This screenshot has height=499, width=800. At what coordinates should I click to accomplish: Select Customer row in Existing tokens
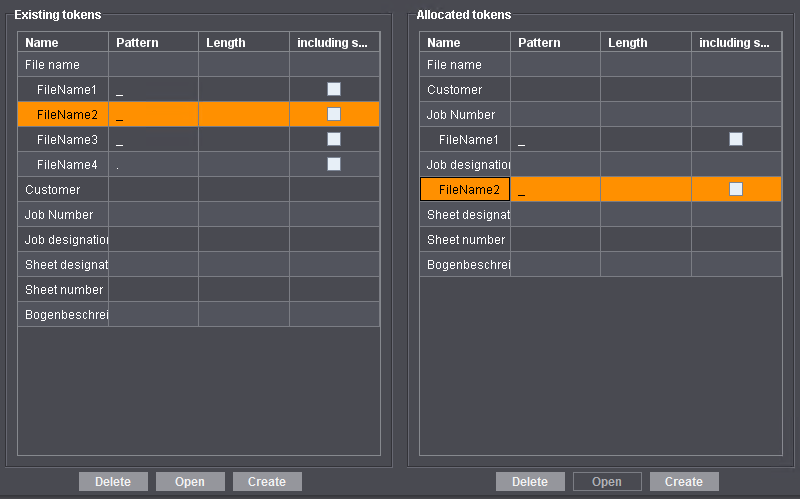(x=199, y=189)
